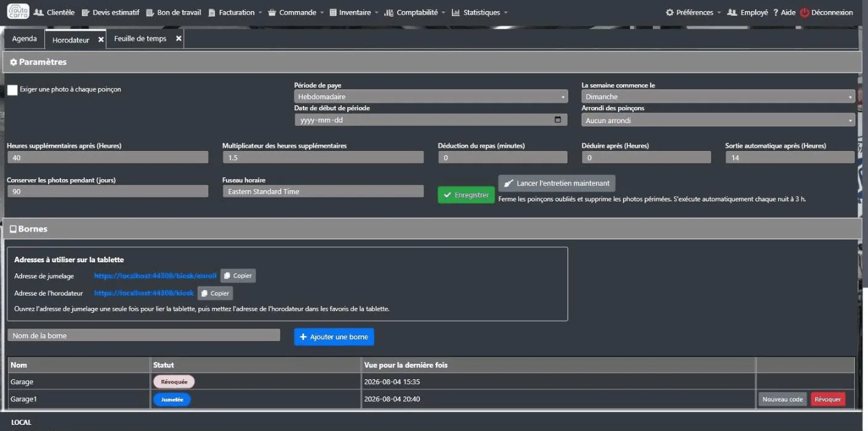This screenshot has width=868, height=431.
Task: Copy the Adresse de jumelage
Action: coord(238,276)
